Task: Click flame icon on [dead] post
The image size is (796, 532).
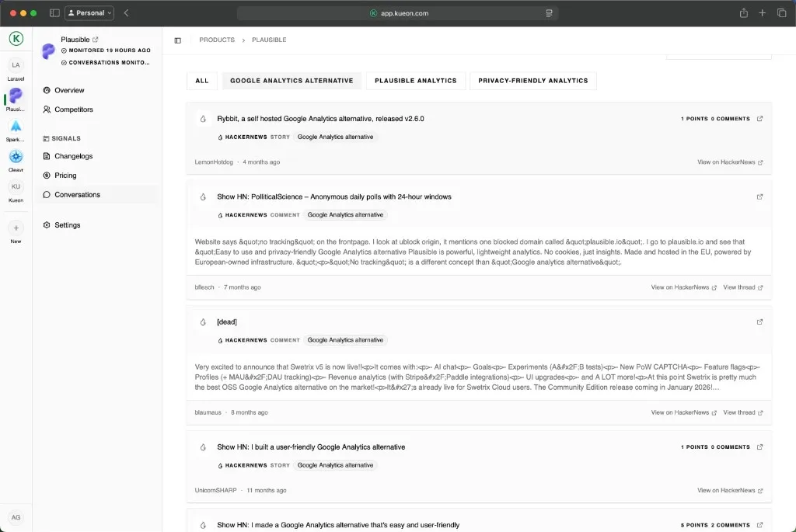Action: (x=203, y=322)
